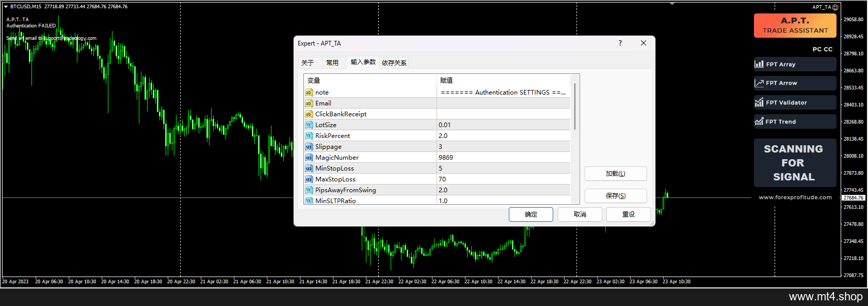This screenshot has width=868, height=306.
Task: Click the chart shift triangle marker
Action: tap(672, 4)
